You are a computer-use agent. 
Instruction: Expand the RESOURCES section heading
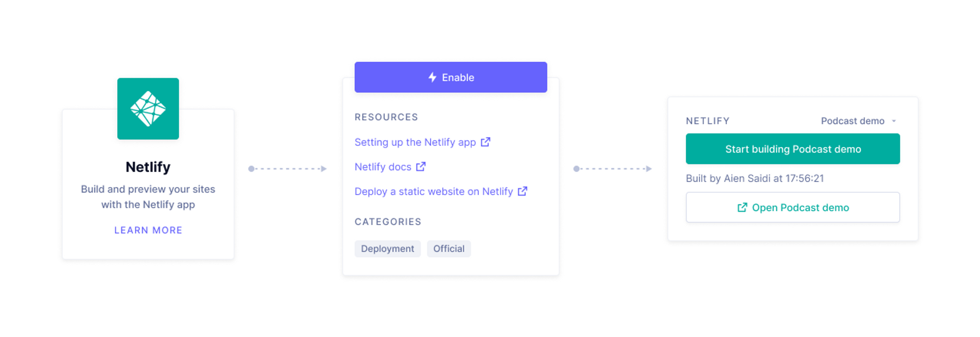pos(386,117)
